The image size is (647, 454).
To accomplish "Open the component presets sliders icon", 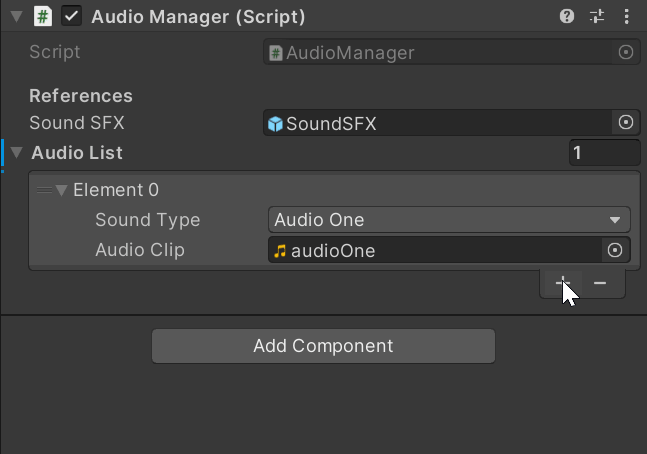I will [597, 17].
